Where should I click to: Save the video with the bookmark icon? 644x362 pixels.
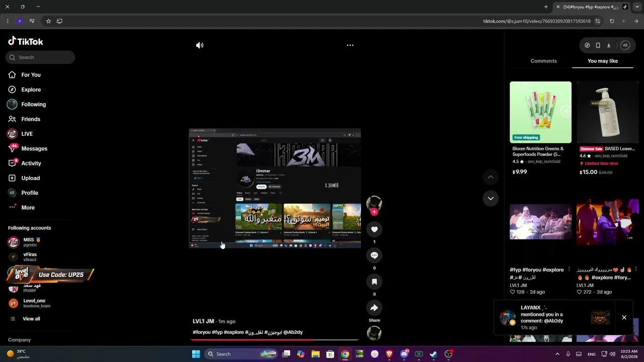374,282
